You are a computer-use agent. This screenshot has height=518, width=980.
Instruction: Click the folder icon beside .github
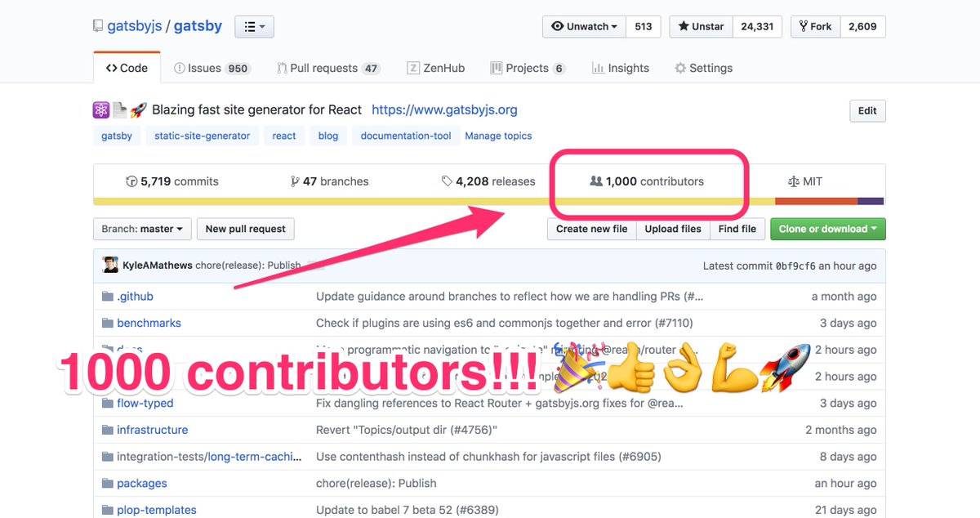point(107,297)
